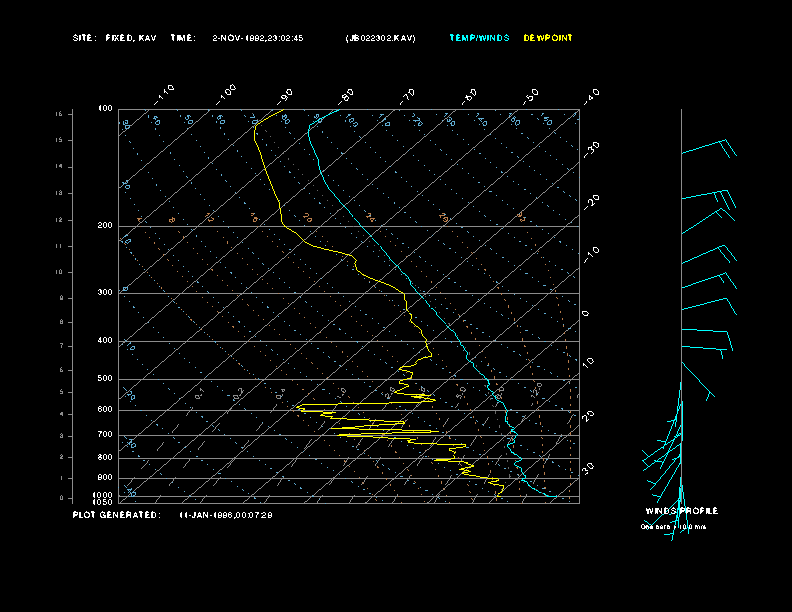792x612 pixels.
Task: Click the TIME: label in header
Action: (183, 38)
